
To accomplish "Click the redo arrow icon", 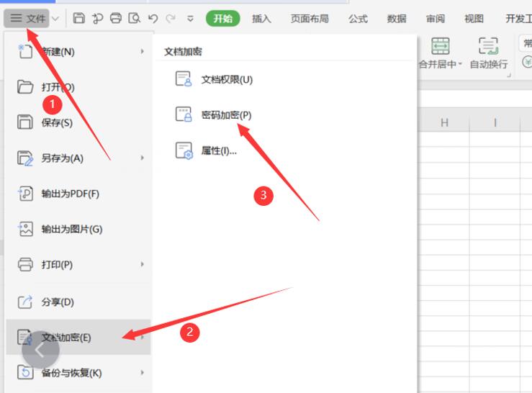I will (170, 19).
